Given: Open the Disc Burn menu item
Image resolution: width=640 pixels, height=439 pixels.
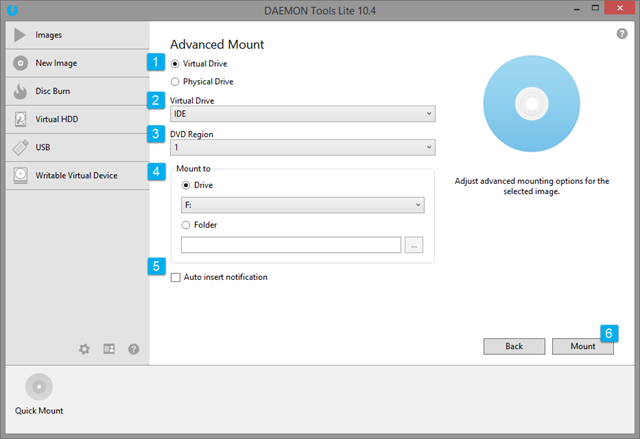Looking at the screenshot, I should (x=78, y=91).
